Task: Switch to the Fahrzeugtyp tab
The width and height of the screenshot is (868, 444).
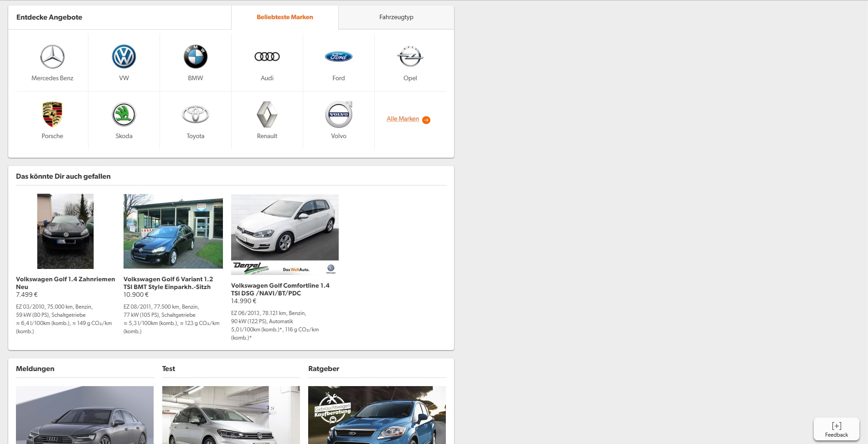Action: pyautogui.click(x=396, y=17)
